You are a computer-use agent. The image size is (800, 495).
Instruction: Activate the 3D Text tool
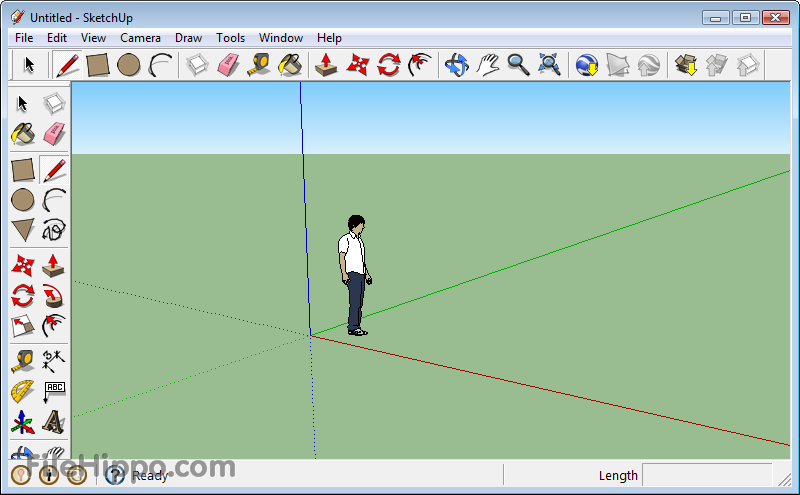point(54,423)
